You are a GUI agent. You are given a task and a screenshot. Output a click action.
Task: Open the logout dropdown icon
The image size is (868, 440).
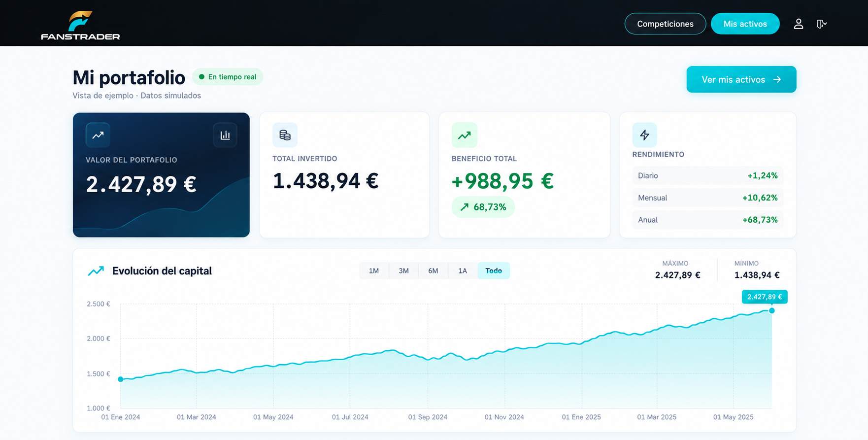click(821, 24)
